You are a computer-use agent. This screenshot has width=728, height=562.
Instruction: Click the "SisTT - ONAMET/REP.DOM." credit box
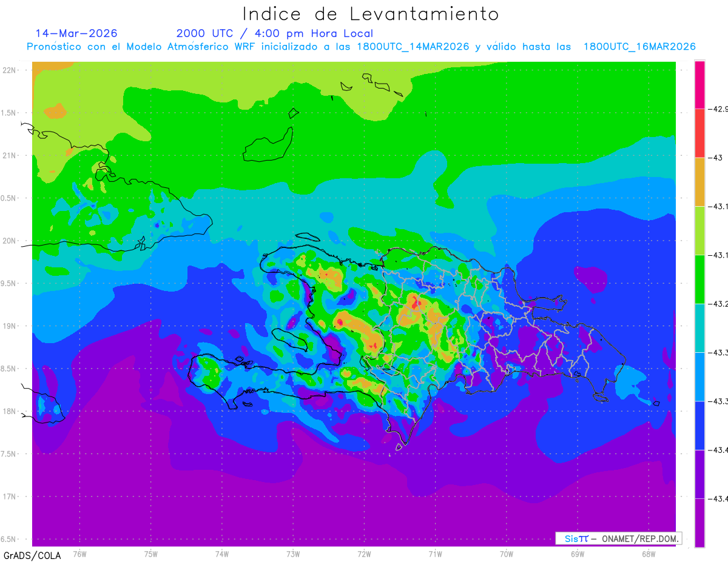click(618, 538)
